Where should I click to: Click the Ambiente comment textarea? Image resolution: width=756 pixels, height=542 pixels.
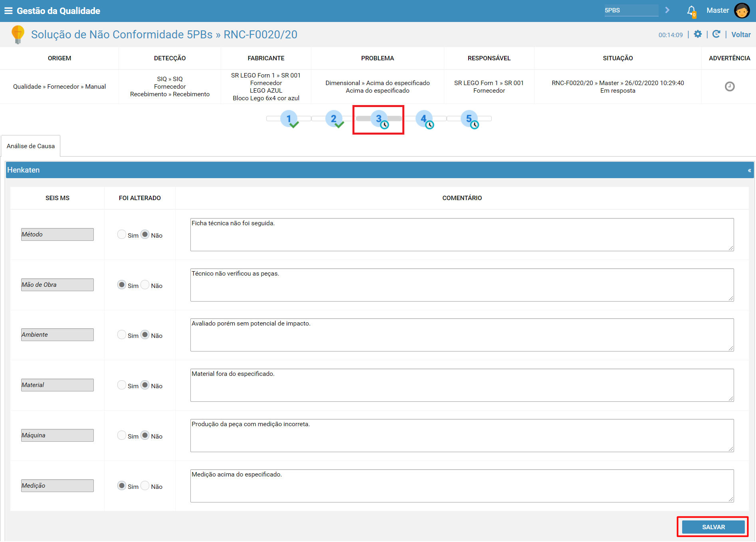pos(462,335)
